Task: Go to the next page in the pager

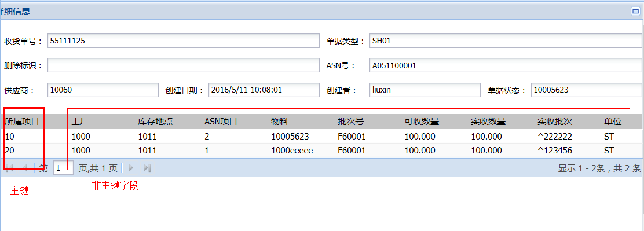Action: click(131, 167)
